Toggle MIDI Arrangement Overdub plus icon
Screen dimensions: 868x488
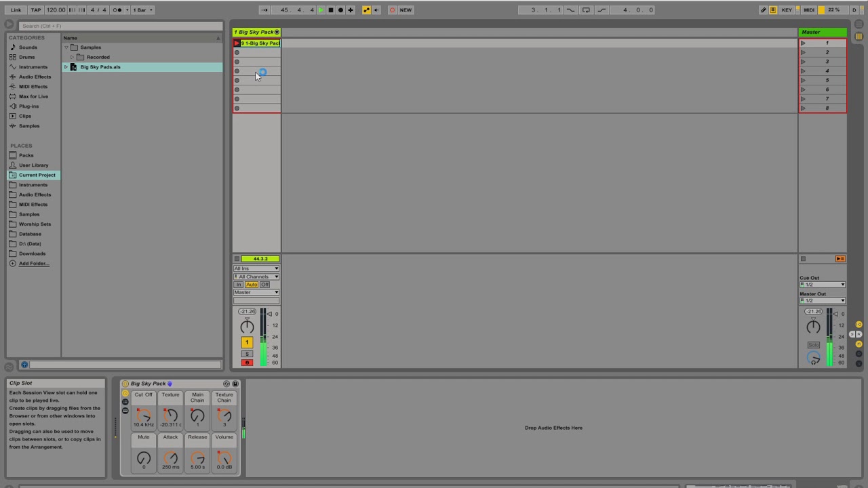point(351,10)
